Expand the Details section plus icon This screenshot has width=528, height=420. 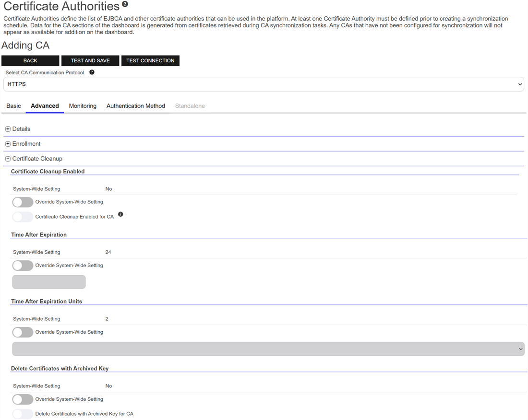(x=8, y=129)
